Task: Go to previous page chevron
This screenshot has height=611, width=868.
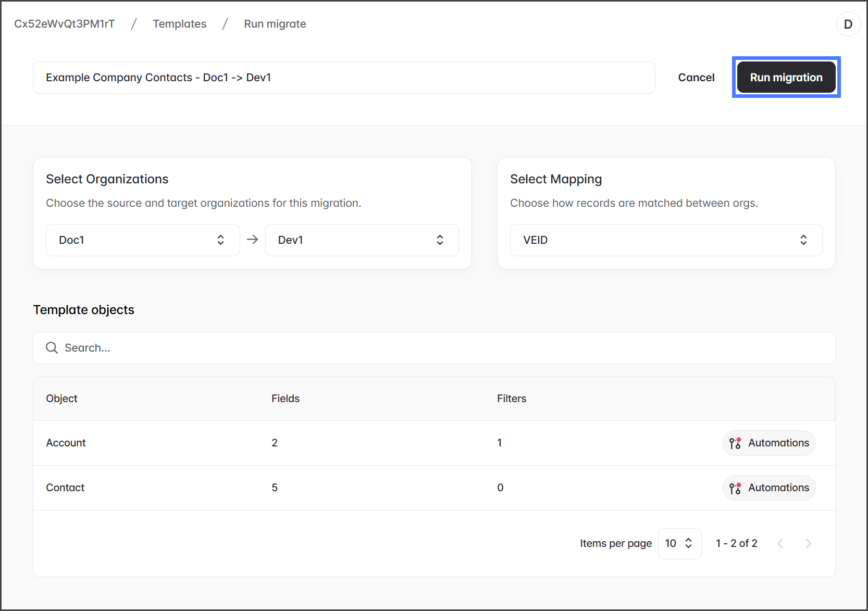Action: click(780, 544)
